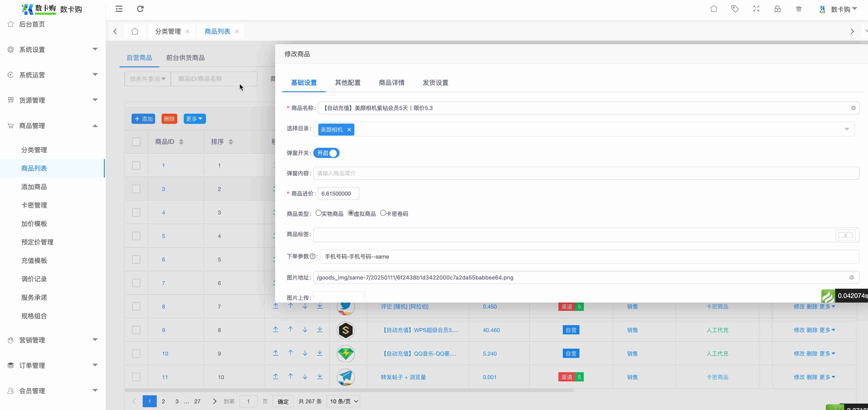Click the tag icon in header
868x410 pixels.
(x=735, y=9)
